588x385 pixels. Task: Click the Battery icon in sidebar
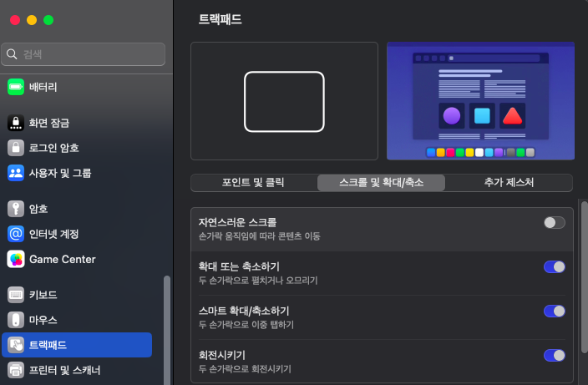click(x=16, y=87)
